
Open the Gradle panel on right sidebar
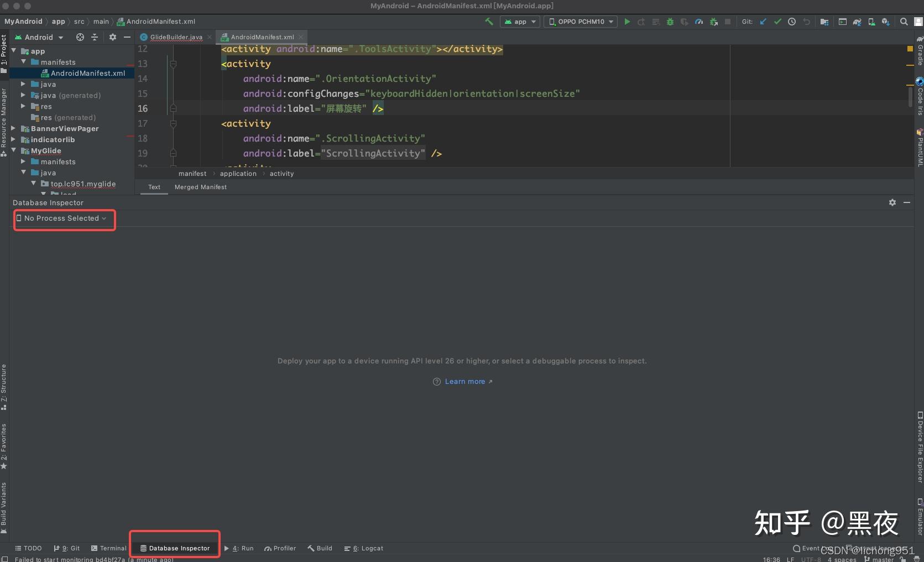pos(919,50)
